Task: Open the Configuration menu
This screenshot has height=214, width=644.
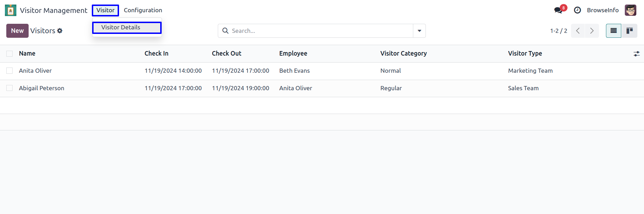Action: 143,10
